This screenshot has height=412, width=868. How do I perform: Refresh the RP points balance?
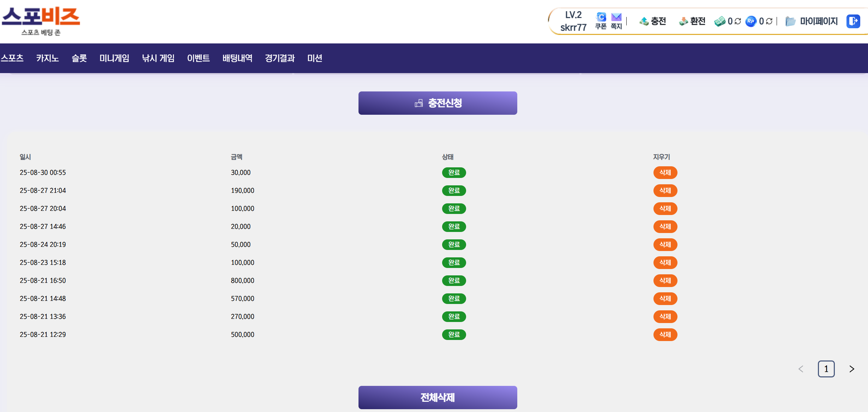pyautogui.click(x=769, y=22)
